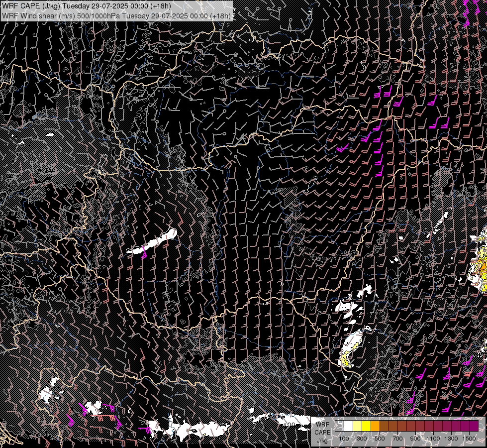Click the legend unit label J/kg
Viewport: 487px width, 448px height.
[x=322, y=441]
